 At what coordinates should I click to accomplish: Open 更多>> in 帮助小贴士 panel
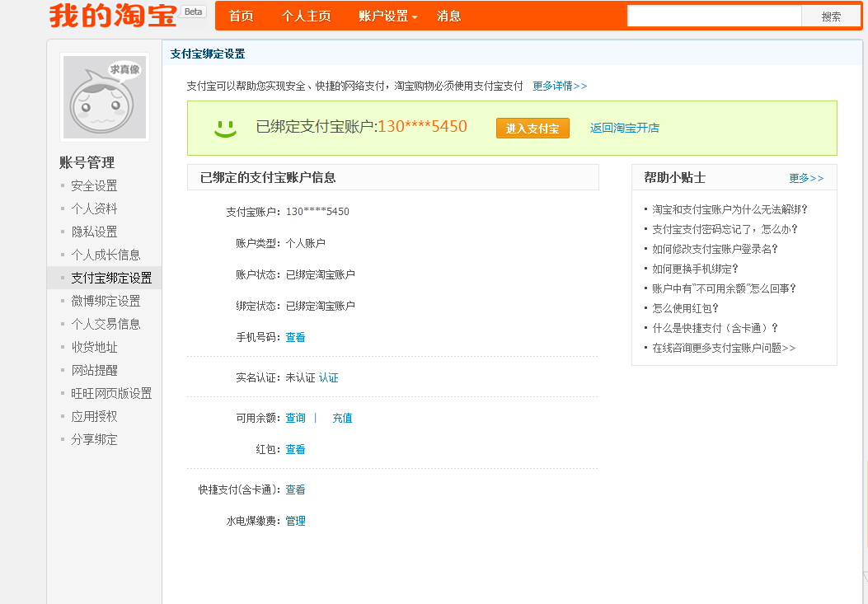tap(806, 178)
